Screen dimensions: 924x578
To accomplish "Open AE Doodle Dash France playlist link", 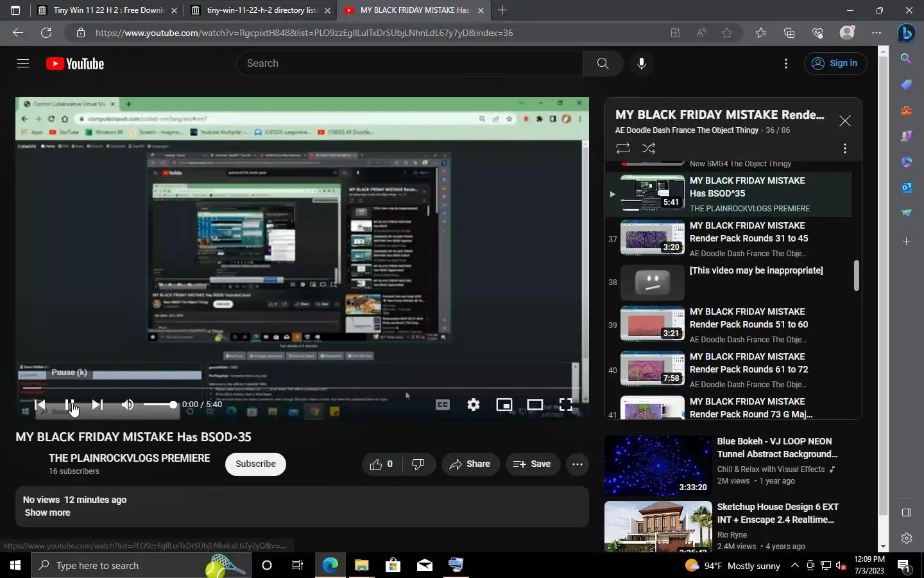I will pyautogui.click(x=687, y=130).
